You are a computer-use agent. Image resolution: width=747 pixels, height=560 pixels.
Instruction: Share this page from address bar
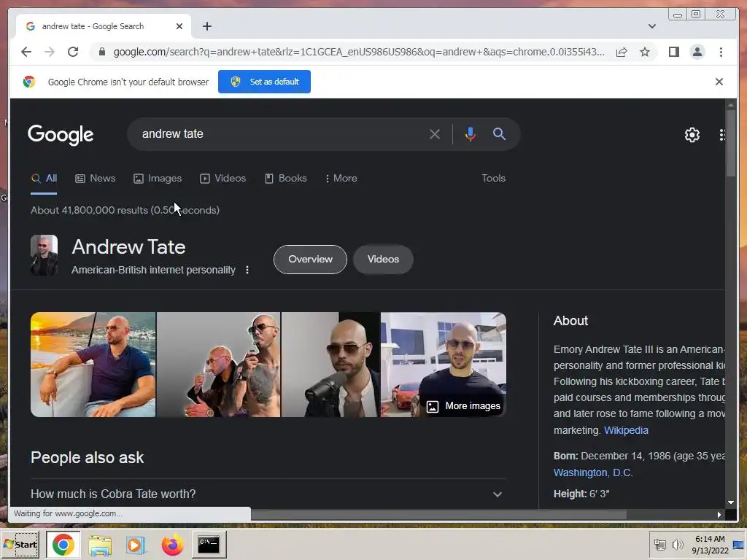622,52
